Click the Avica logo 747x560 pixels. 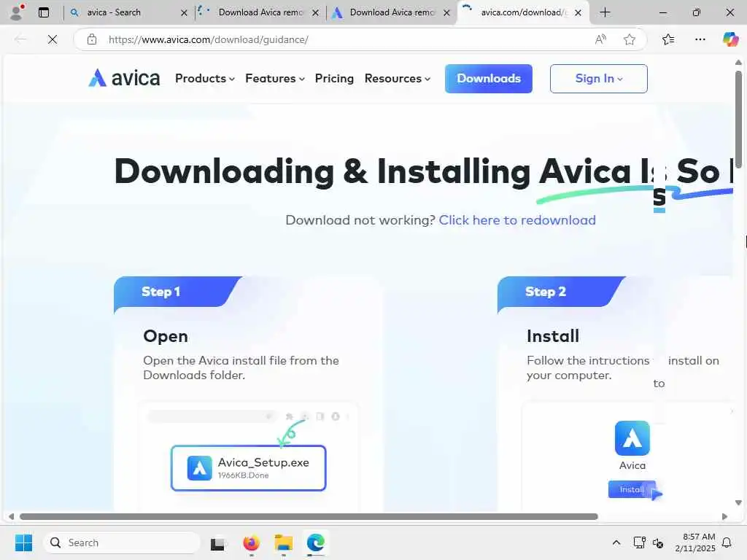click(124, 78)
